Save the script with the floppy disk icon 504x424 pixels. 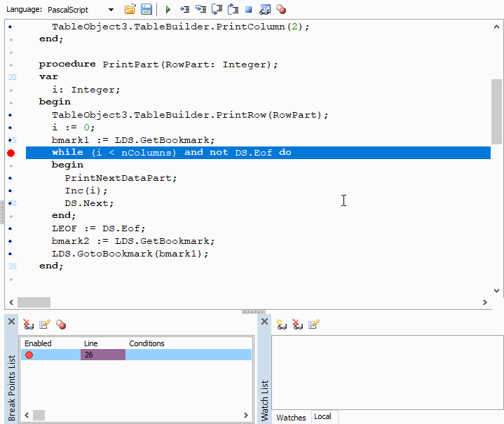pyautogui.click(x=147, y=9)
